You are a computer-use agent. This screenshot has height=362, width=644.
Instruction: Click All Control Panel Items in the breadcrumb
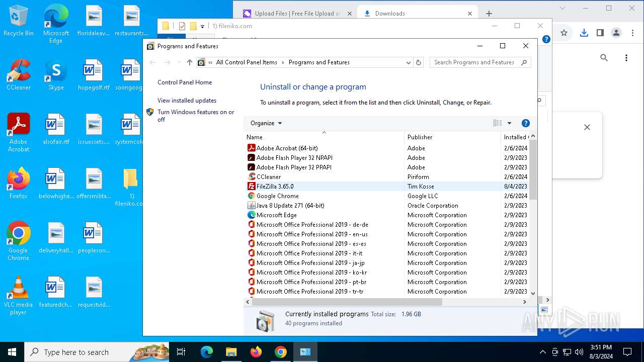247,62
